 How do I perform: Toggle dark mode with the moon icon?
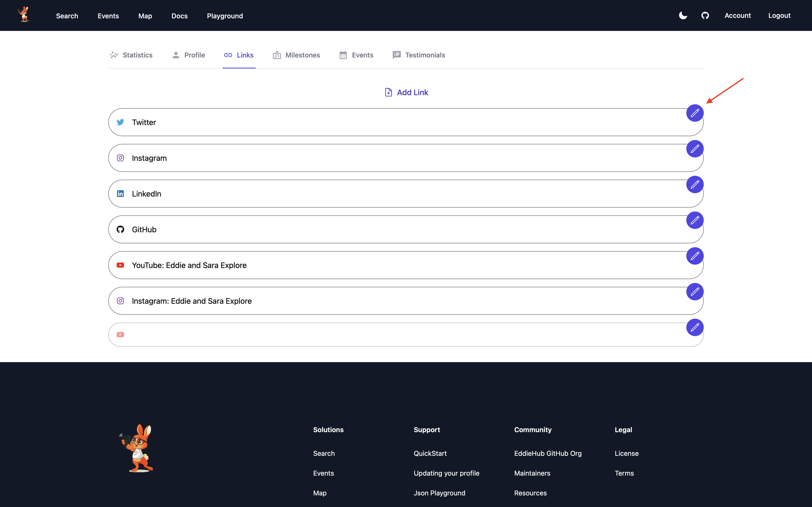tap(683, 15)
